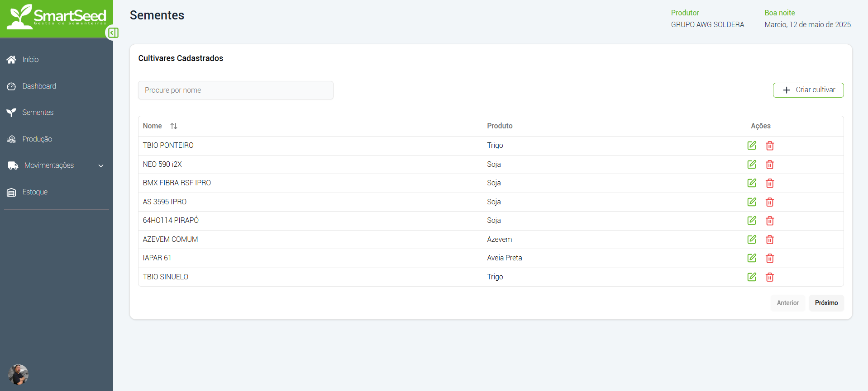Viewport: 868px width, 391px height.
Task: Delete the TBIO SINUELO cultivar
Action: pos(770,277)
